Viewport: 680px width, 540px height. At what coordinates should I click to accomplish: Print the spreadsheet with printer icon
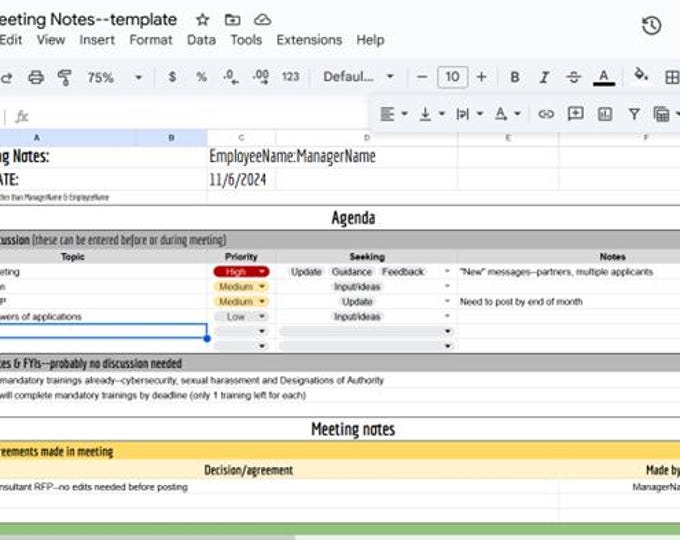coord(36,78)
